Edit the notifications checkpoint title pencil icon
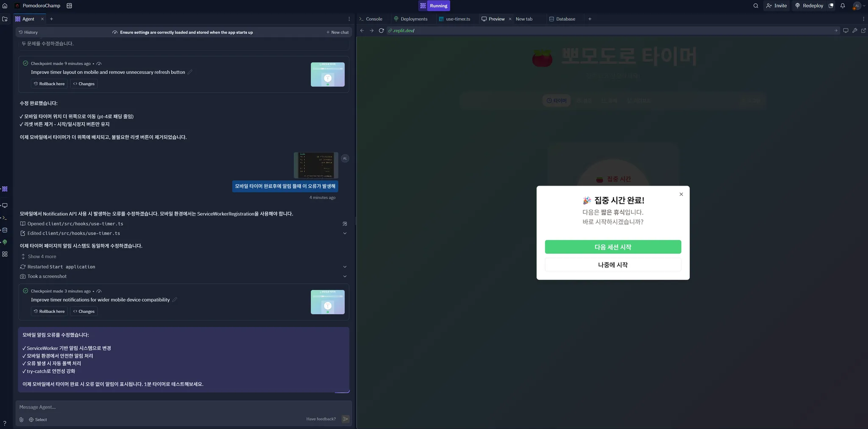This screenshot has height=429, width=868. [174, 300]
